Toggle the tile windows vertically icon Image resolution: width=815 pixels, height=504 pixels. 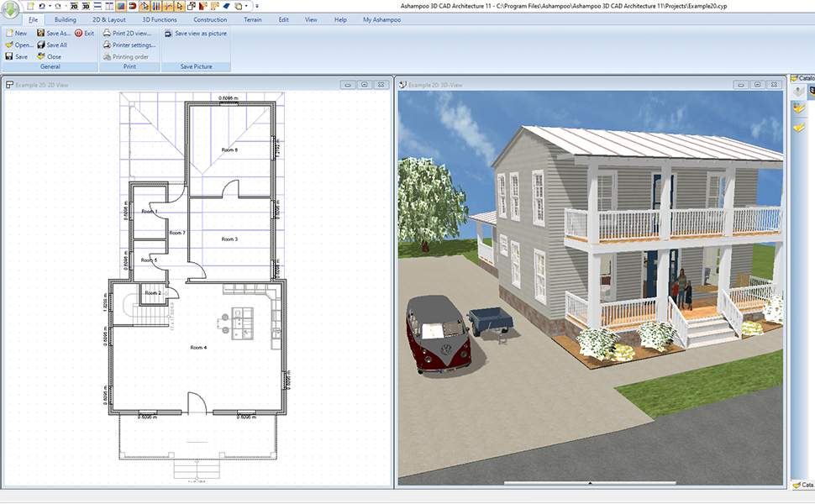tap(109, 6)
